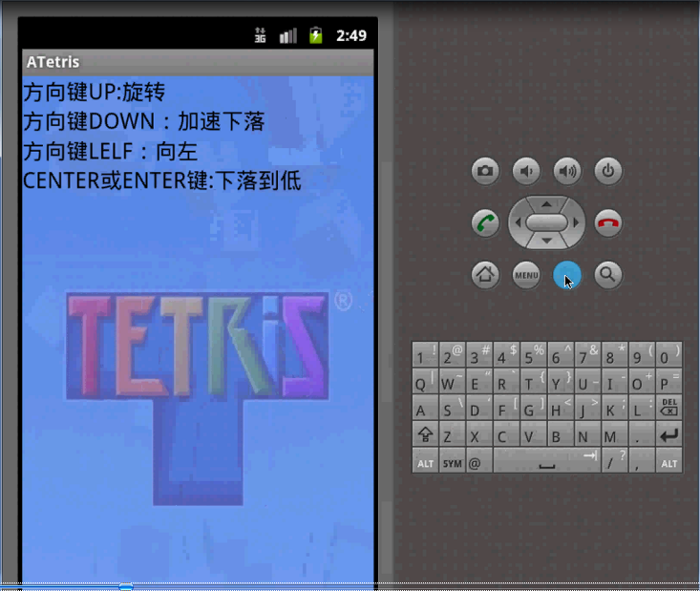The width and height of the screenshot is (700, 591).
Task: Click the highlighted back button
Action: 567,275
